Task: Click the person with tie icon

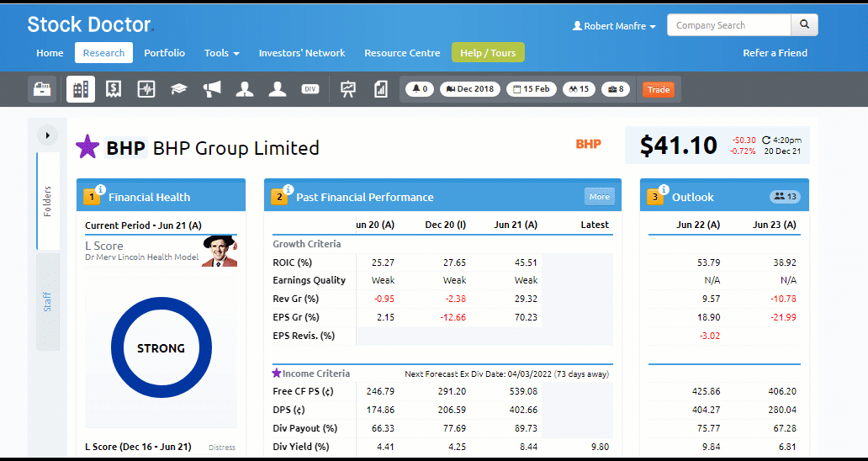Action: (245, 89)
